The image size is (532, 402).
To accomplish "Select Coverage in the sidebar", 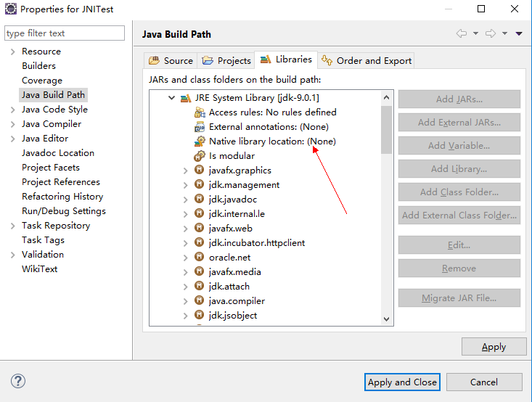I will 42,81.
